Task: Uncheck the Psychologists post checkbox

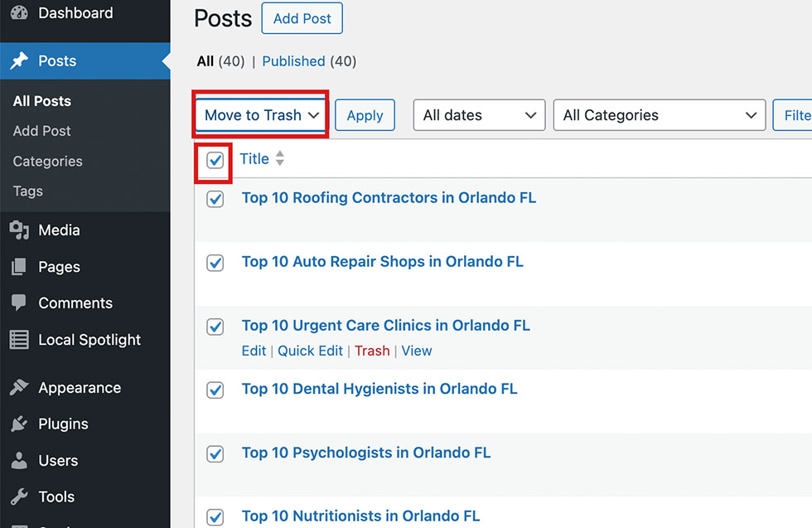Action: [215, 454]
